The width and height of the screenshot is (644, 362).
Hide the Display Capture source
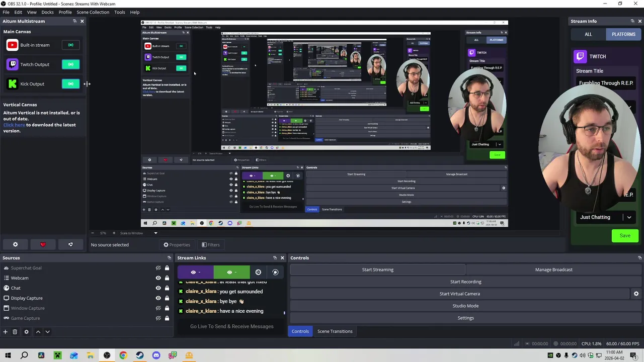(x=158, y=298)
